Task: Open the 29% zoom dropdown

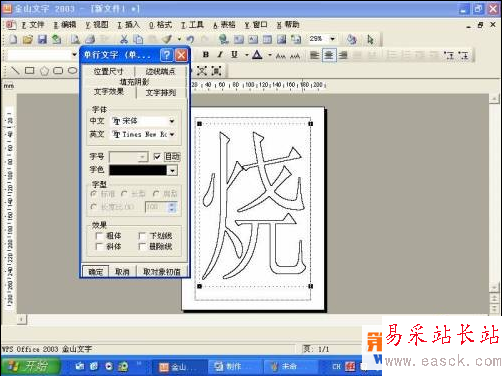Action: [332, 39]
